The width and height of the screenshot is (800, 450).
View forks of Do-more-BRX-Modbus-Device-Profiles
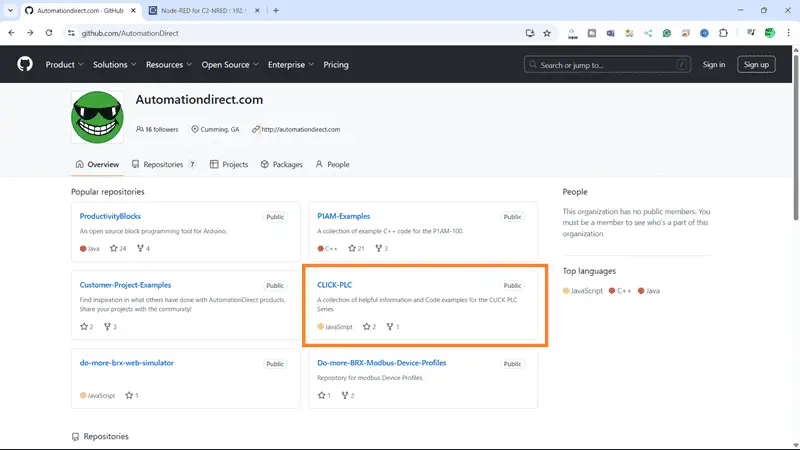pos(348,395)
